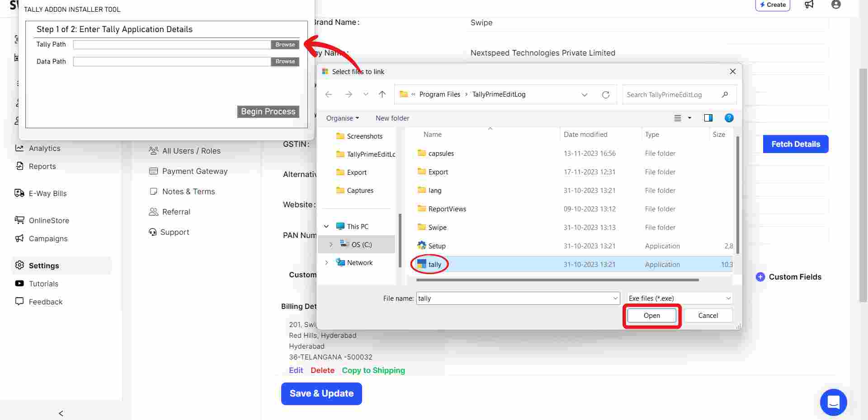Open announcements megaphone icon in top bar
This screenshot has width=868, height=420.
coord(809,5)
